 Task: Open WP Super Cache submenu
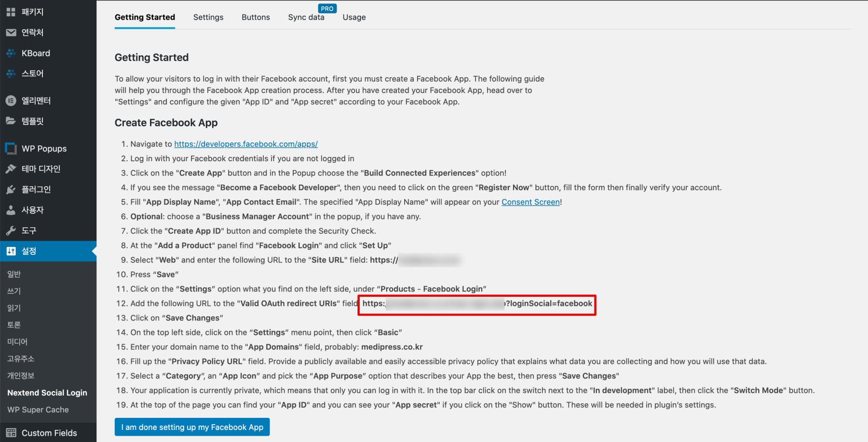point(38,410)
